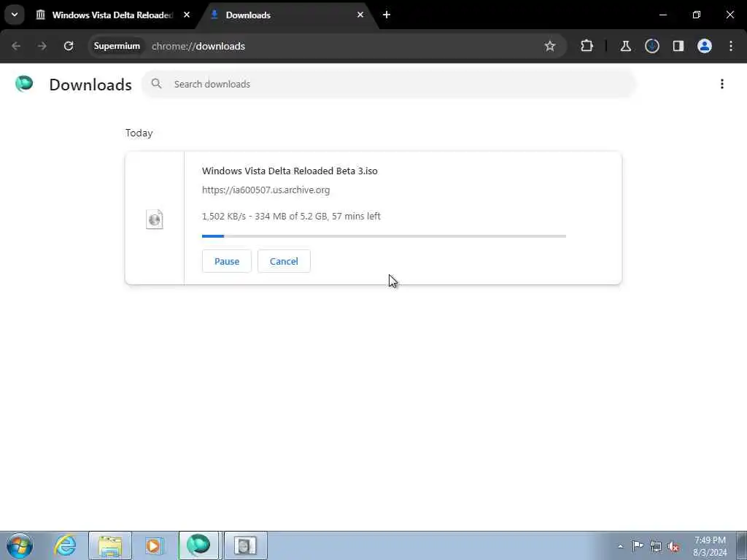Click the download speed and time status text
Viewport: 747px width, 560px height.
[x=291, y=216]
